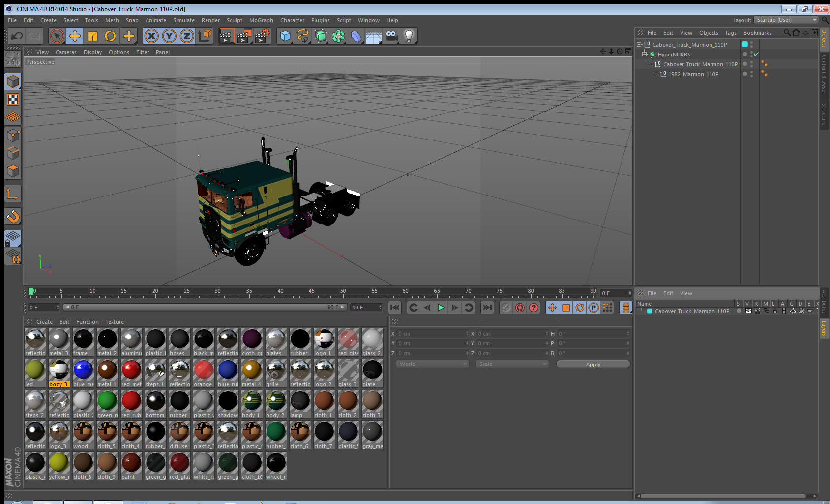Add a Cube primitive object
This screenshot has height=504, width=830.
coord(285,36)
